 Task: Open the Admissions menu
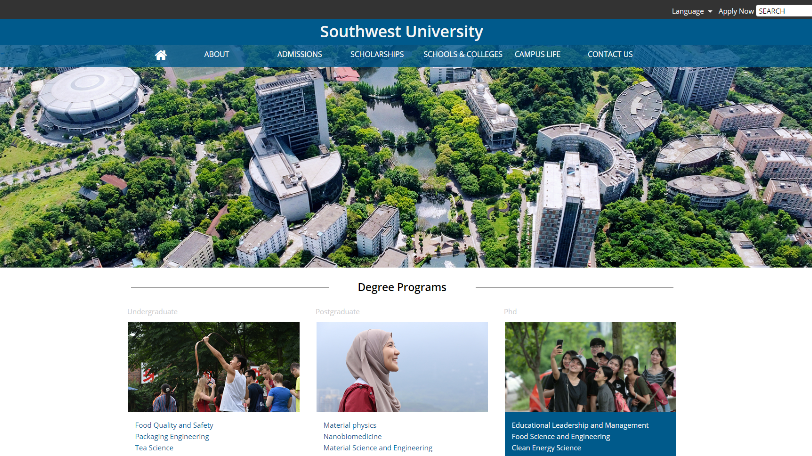300,55
